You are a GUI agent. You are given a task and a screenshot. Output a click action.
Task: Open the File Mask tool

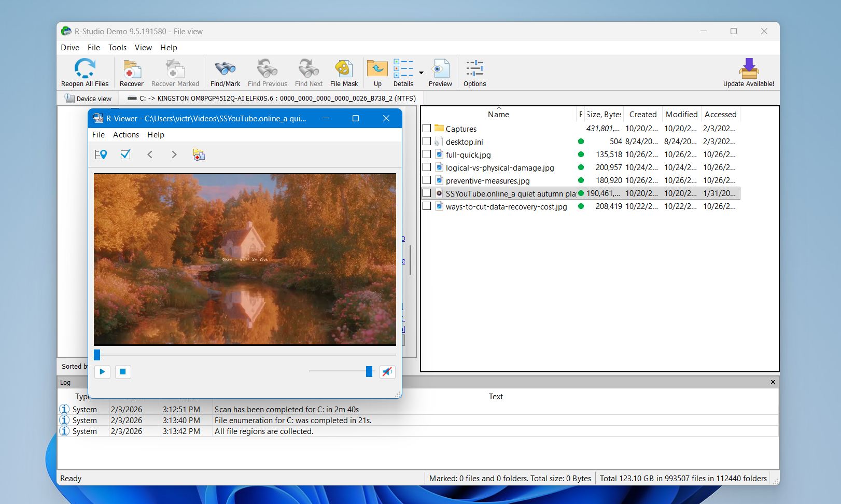pyautogui.click(x=344, y=69)
